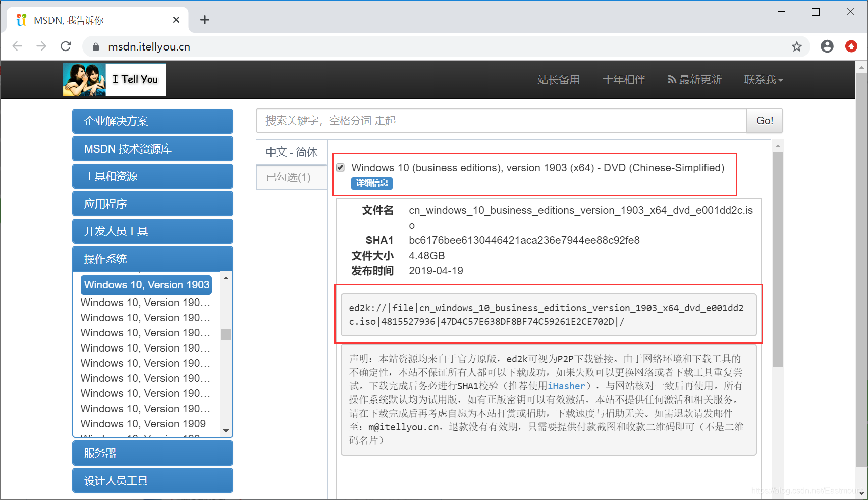868x500 pixels.
Task: Click the address bar showing msdn.itellyou.cn
Action: (447, 47)
